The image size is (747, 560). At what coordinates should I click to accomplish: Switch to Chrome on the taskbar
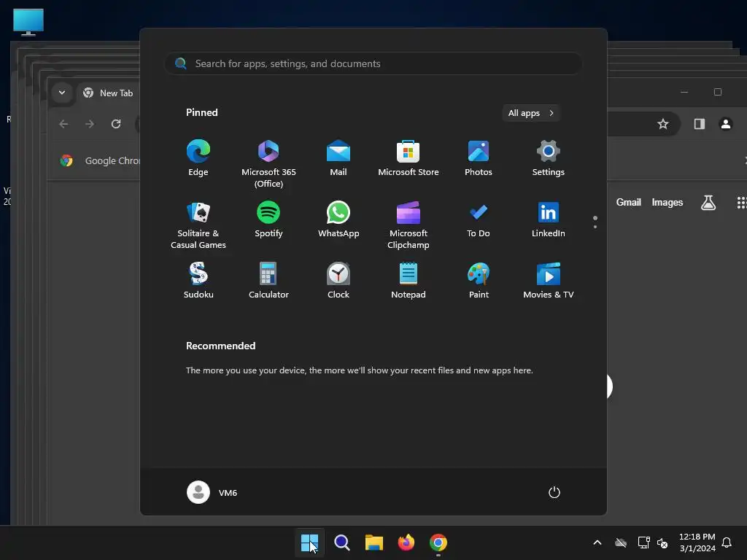[438, 542]
